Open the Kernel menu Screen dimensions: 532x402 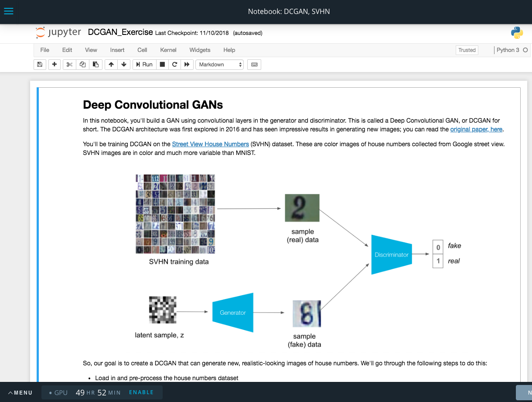pyautogui.click(x=168, y=50)
